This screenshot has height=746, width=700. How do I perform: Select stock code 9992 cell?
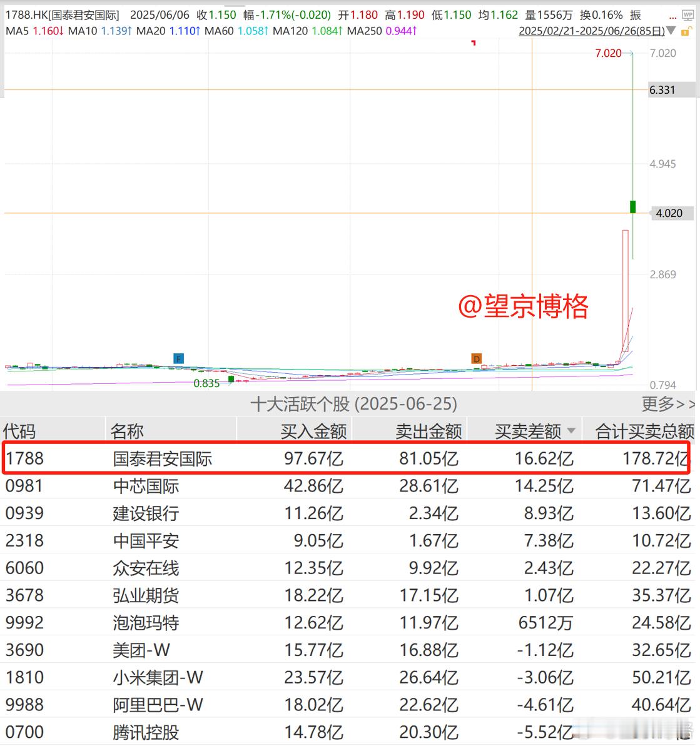[25, 623]
